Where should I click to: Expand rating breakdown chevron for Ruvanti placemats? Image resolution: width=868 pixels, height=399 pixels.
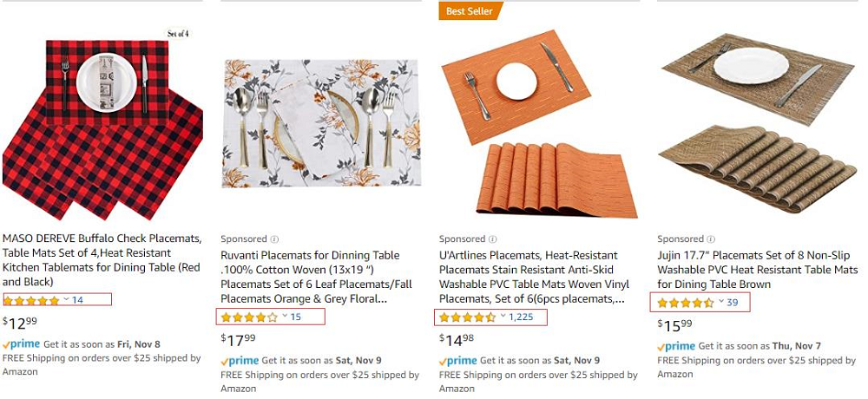pyautogui.click(x=284, y=316)
